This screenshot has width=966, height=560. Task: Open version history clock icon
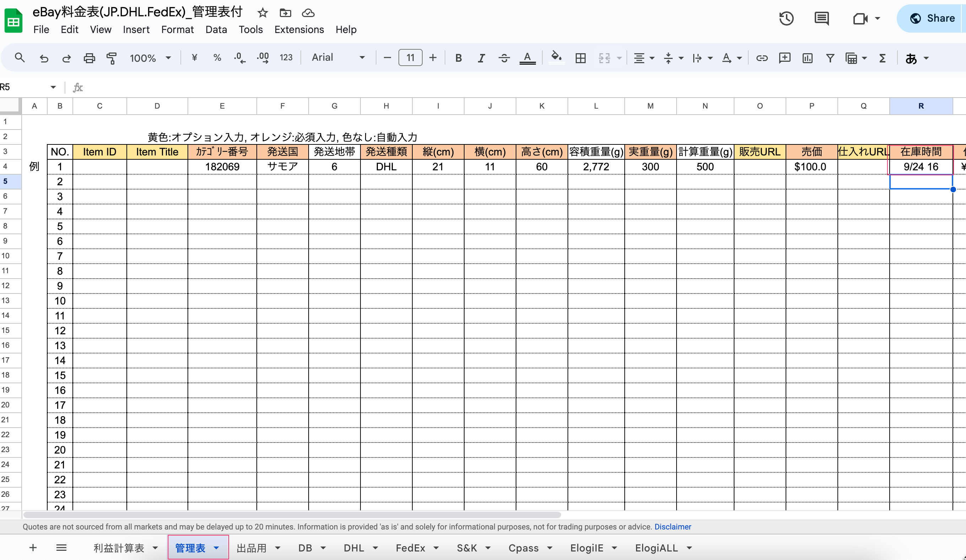coord(786,18)
